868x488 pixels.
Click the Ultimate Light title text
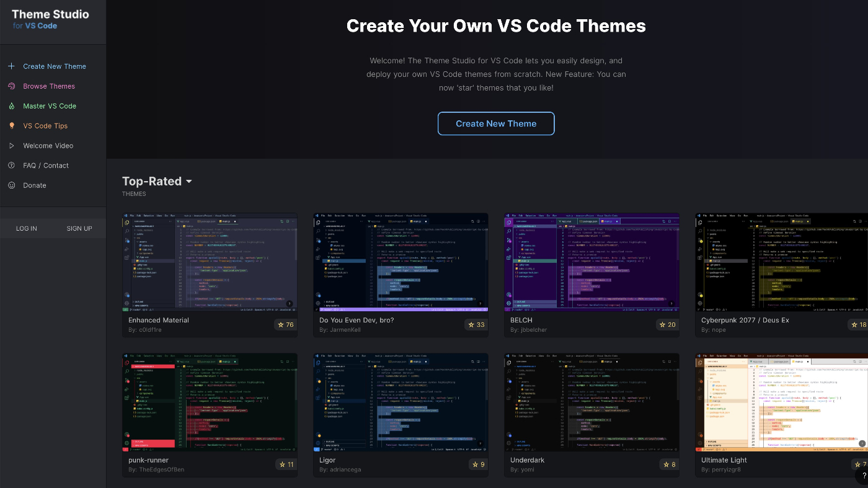(x=724, y=460)
